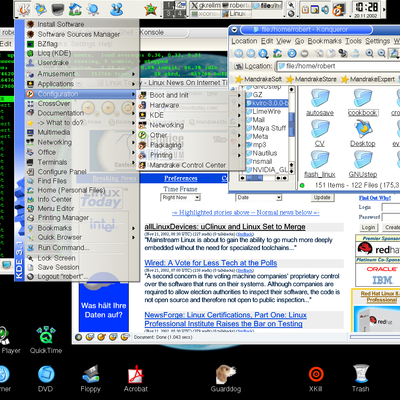Image resolution: width=400 pixels, height=400 pixels.
Task: Click Konqueror print icon
Action: click(356, 53)
